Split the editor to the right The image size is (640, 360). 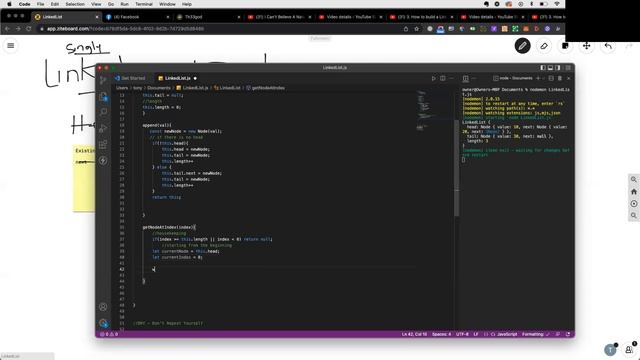pos(442,78)
